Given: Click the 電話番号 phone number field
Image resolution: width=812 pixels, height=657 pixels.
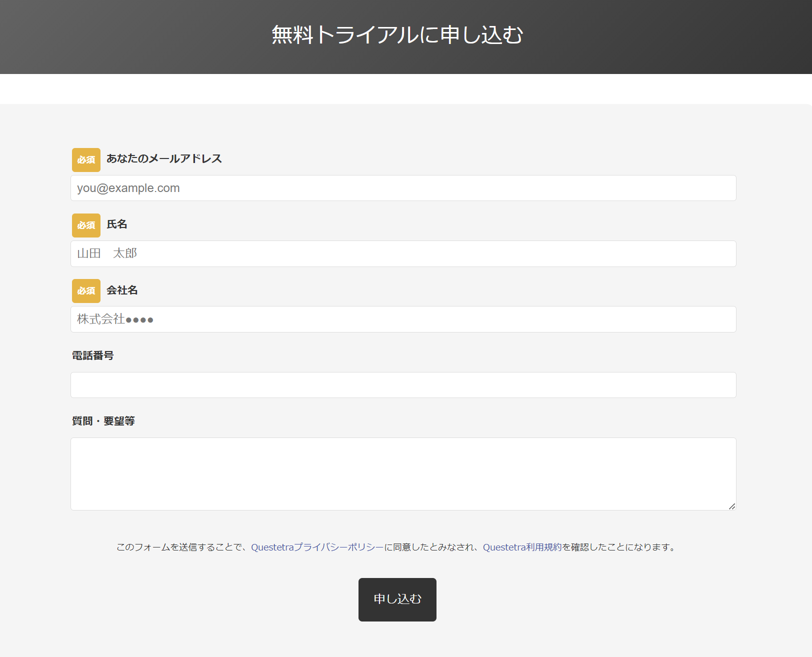Looking at the screenshot, I should pos(403,385).
